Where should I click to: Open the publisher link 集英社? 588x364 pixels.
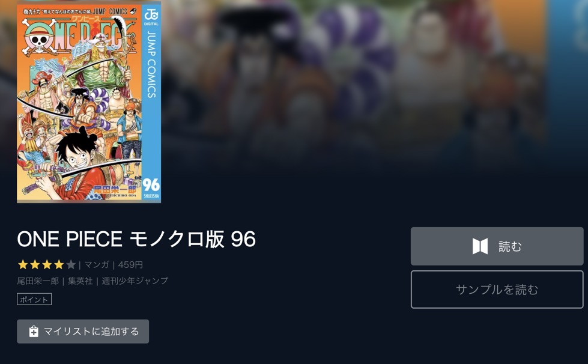click(x=80, y=281)
